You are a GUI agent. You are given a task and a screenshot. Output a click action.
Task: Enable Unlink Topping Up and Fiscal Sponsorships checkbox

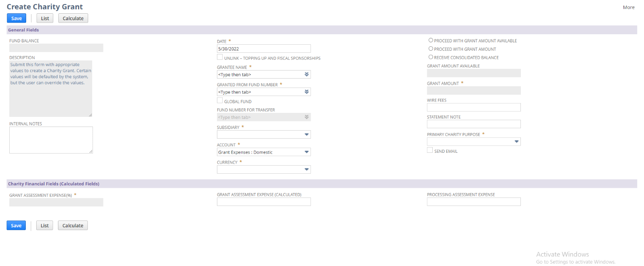(x=220, y=57)
